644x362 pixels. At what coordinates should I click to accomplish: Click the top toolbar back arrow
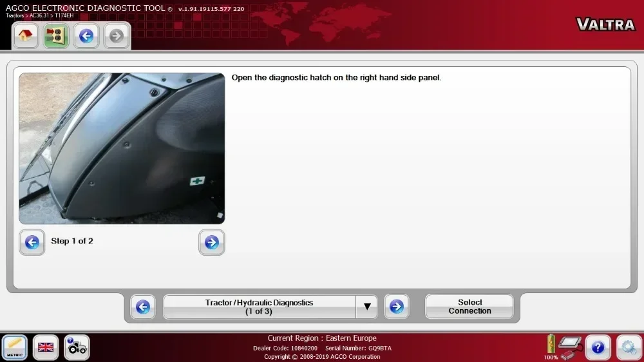pos(86,35)
